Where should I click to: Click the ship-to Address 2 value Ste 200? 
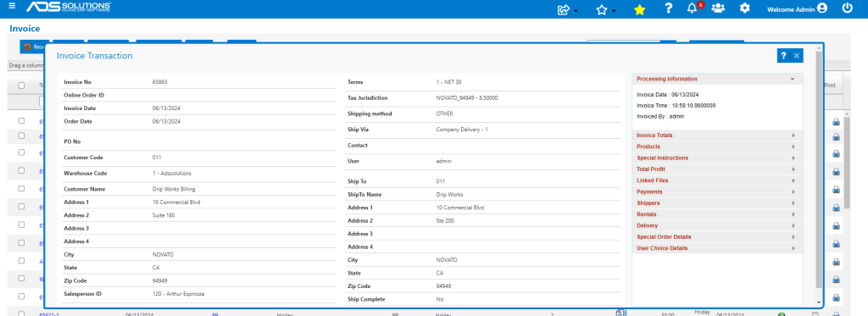pos(446,221)
